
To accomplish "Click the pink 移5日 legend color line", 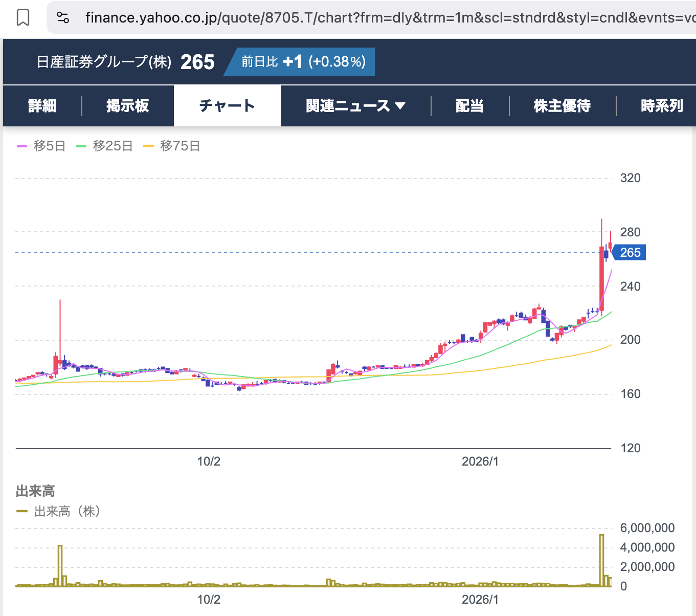I will 22,146.
